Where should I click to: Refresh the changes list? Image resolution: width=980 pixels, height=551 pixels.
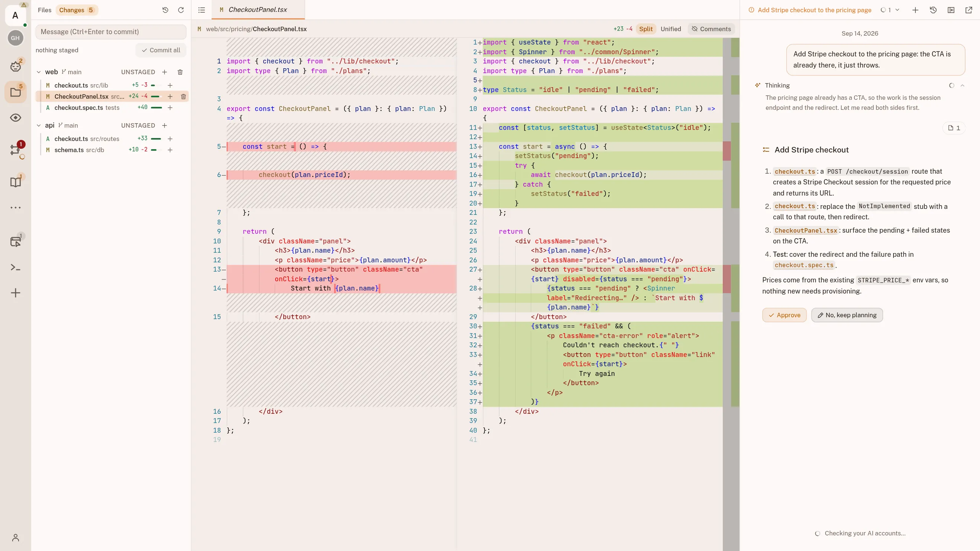(181, 10)
